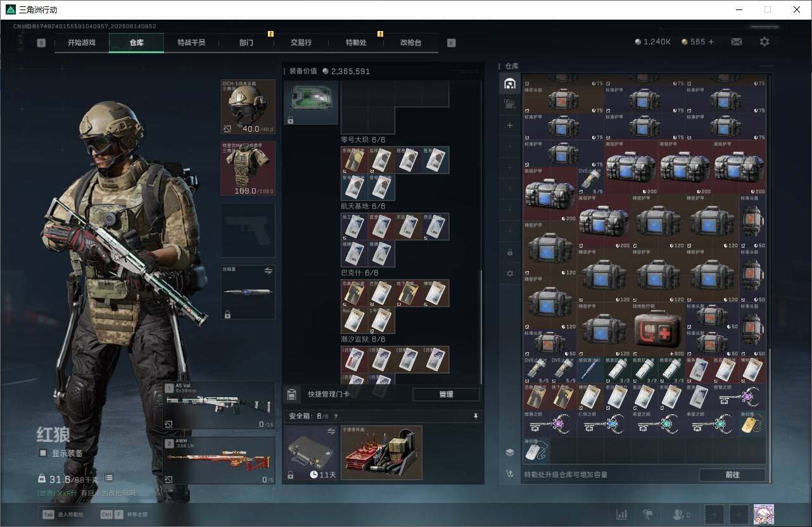Switch to the 特战干员 tab
812x527 pixels.
[191, 42]
